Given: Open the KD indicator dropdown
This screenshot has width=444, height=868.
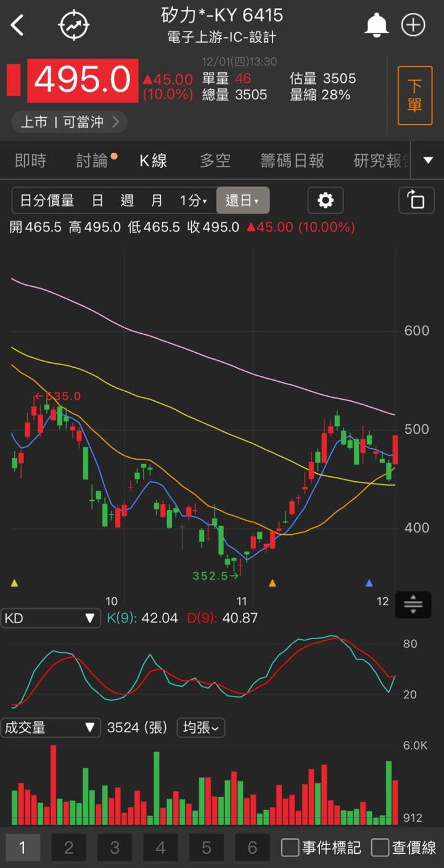Looking at the screenshot, I should pos(51,618).
